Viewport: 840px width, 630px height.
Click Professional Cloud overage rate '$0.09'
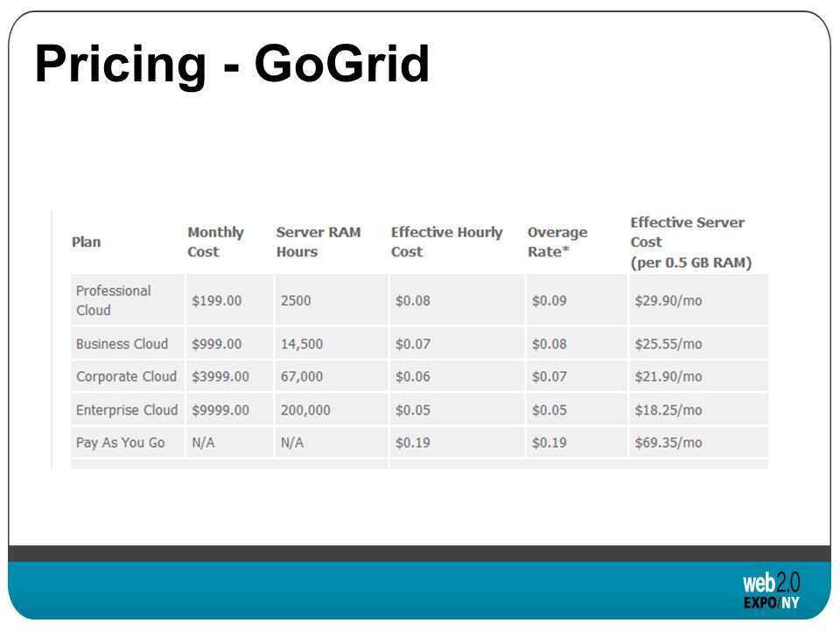[x=577, y=300]
